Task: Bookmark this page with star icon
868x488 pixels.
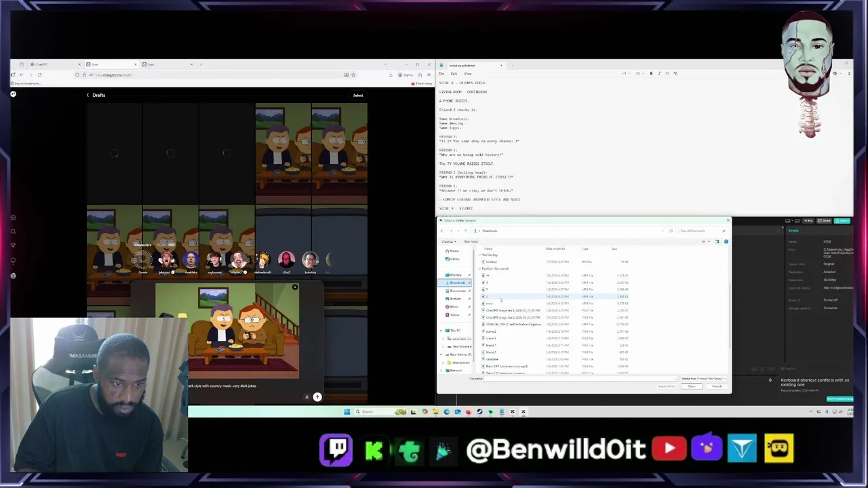Action: (x=353, y=75)
